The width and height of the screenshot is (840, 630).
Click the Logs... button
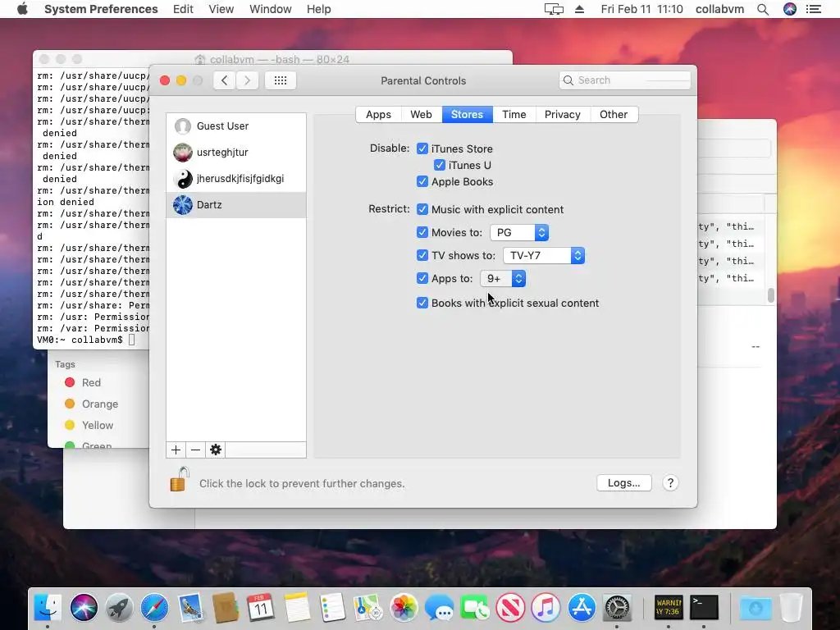click(x=624, y=482)
